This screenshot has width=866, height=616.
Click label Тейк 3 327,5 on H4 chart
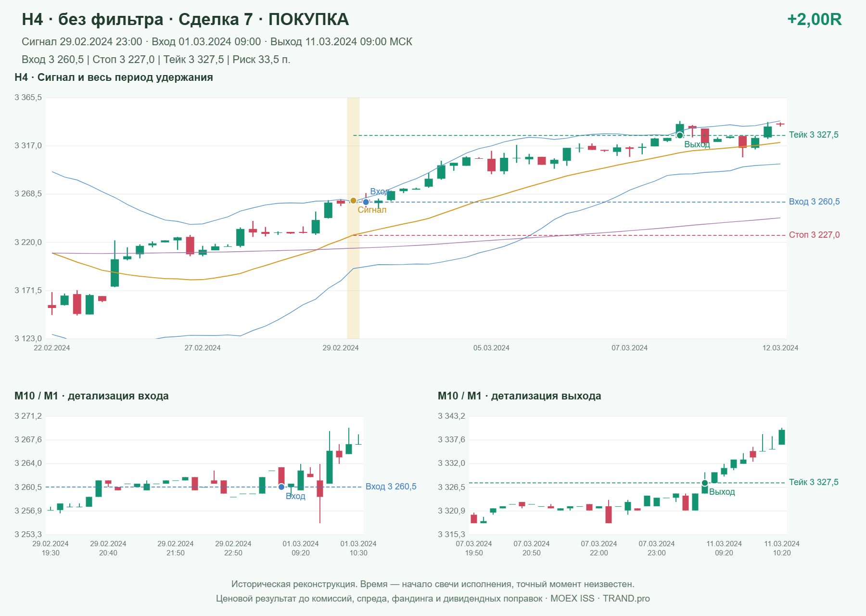[x=814, y=135]
